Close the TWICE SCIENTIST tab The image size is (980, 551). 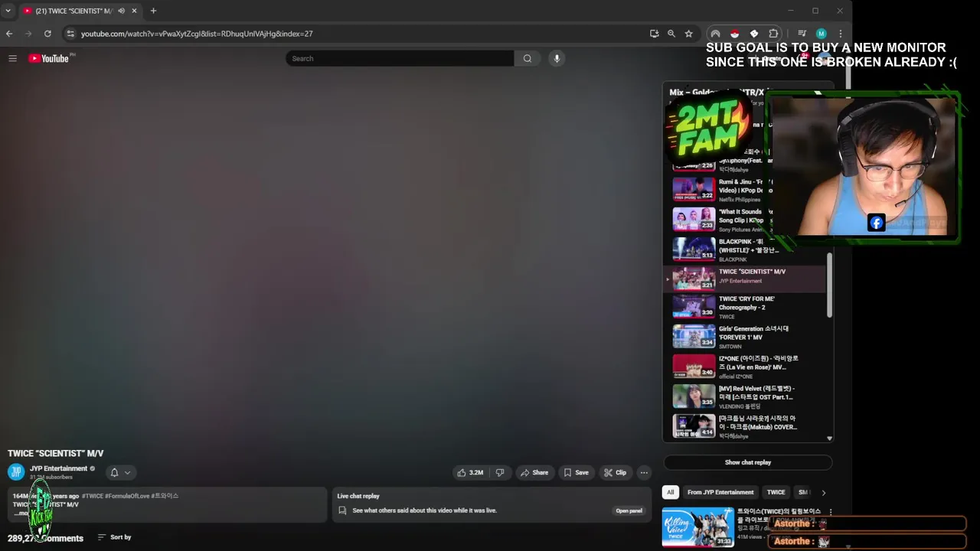(x=135, y=11)
